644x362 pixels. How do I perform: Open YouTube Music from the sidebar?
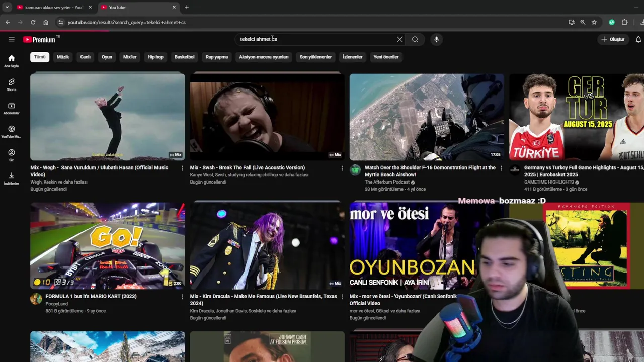coord(11,132)
